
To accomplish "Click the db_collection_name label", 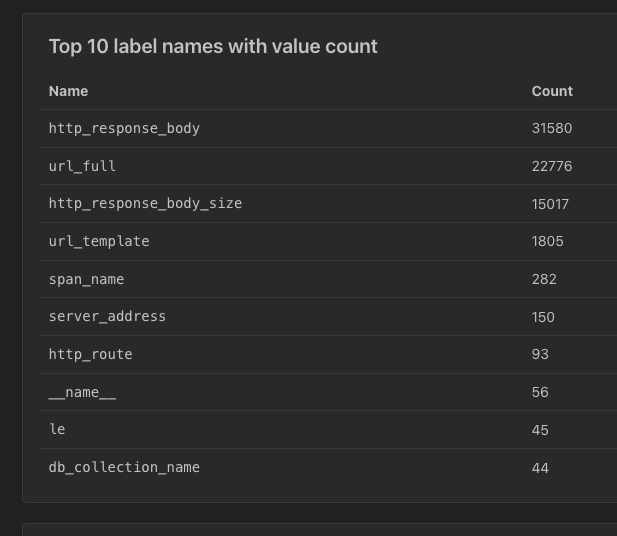I will pyautogui.click(x=124, y=467).
